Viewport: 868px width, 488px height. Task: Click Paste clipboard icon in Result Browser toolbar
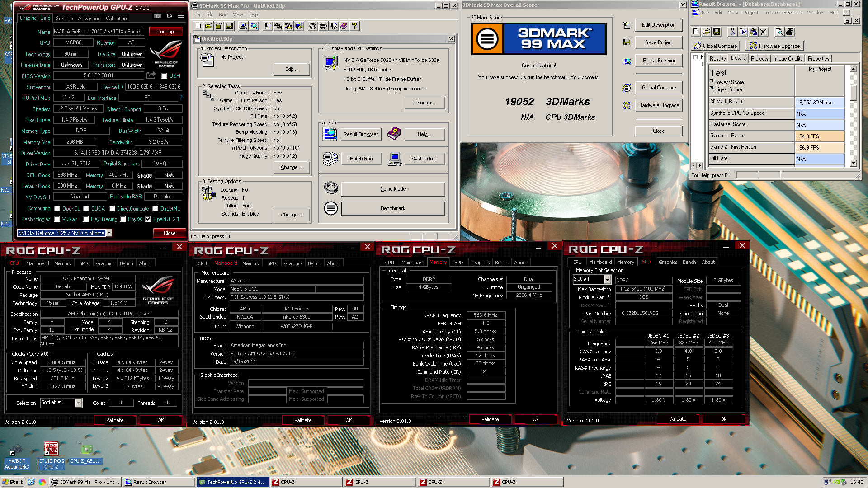[x=753, y=32]
